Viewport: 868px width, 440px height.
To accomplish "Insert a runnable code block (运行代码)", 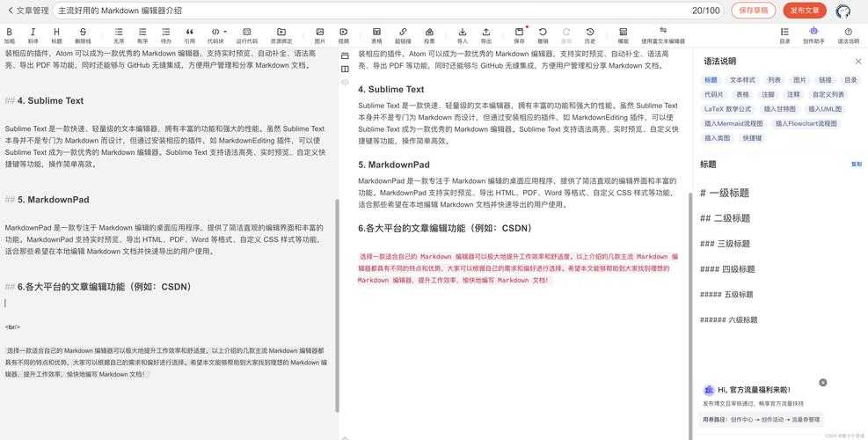I will (x=247, y=35).
